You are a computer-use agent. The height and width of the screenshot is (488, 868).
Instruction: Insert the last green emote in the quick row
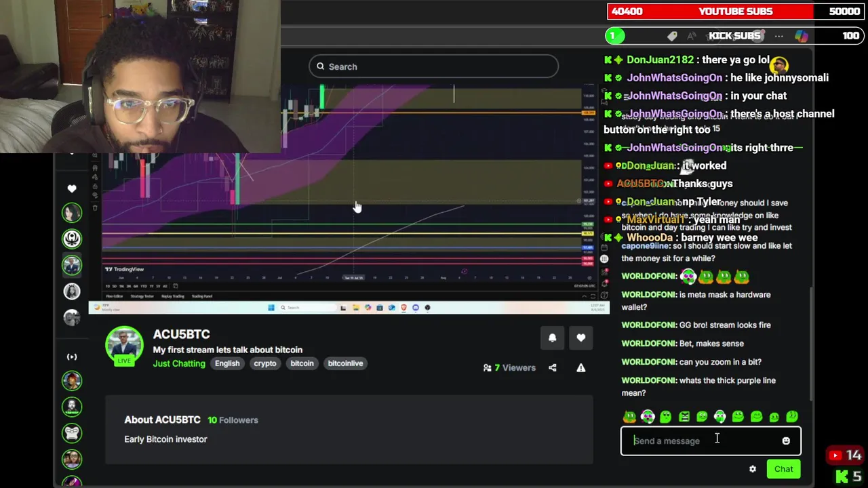tap(792, 417)
